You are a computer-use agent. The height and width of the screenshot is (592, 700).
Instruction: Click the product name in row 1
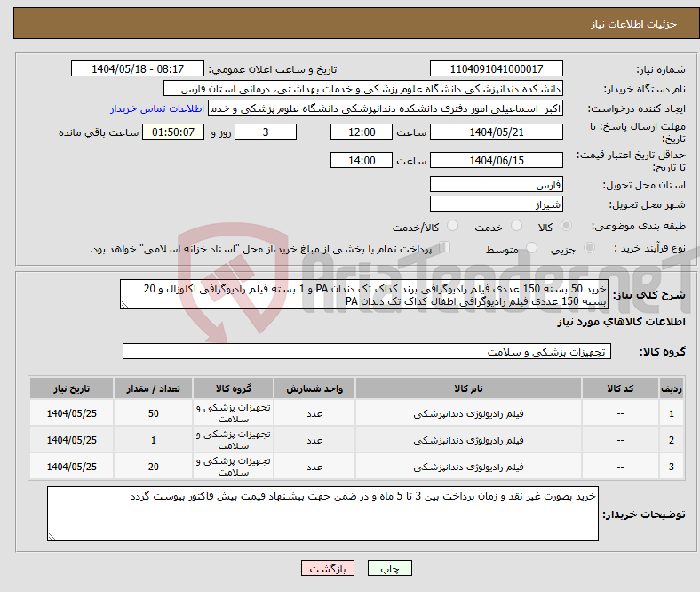pos(469,413)
